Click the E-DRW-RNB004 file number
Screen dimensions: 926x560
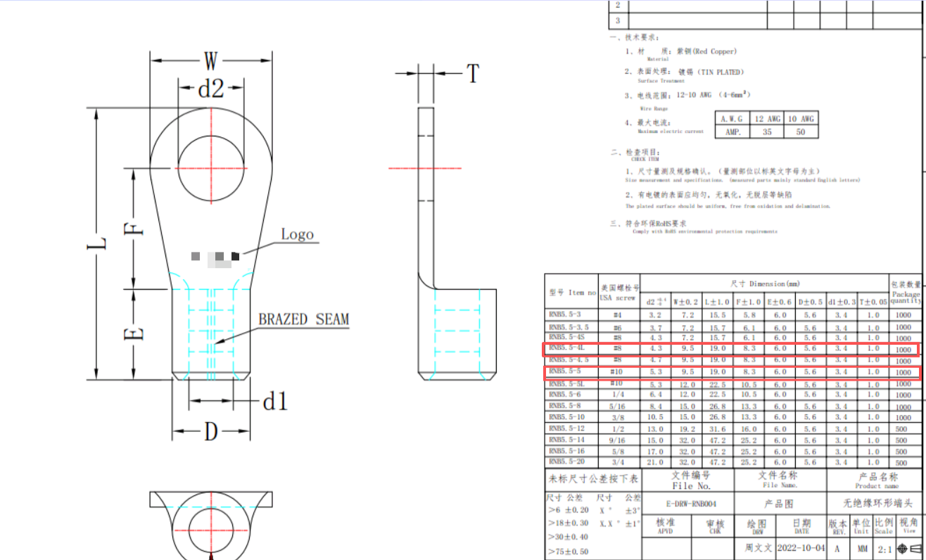(x=688, y=504)
